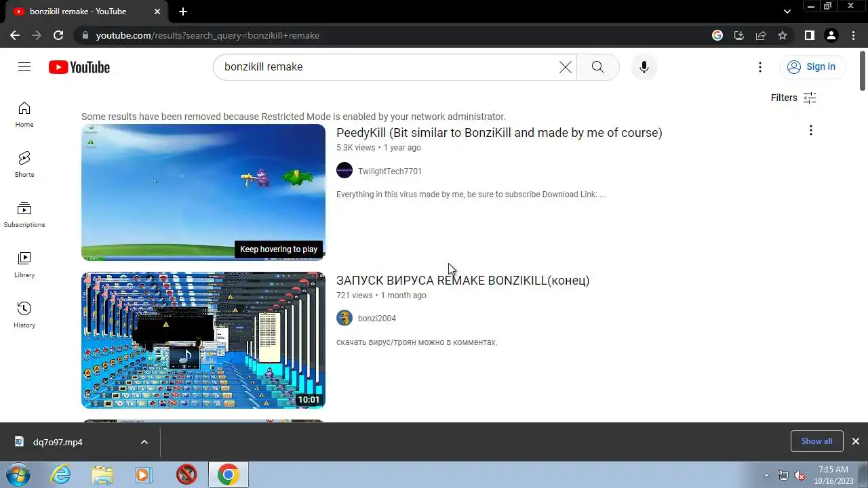Screen dimensions: 868x488
Task: Select the bonzikill remake browser tab
Action: pyautogui.click(x=85, y=12)
